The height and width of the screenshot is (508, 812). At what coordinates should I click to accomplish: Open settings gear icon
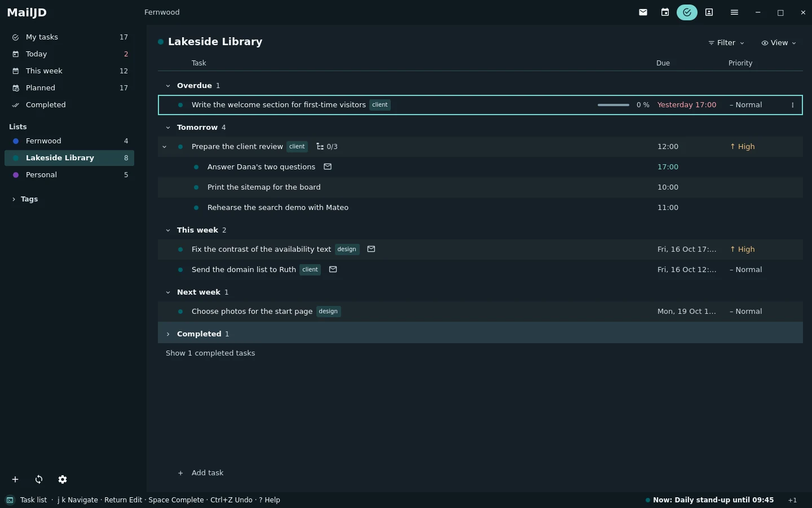(63, 479)
